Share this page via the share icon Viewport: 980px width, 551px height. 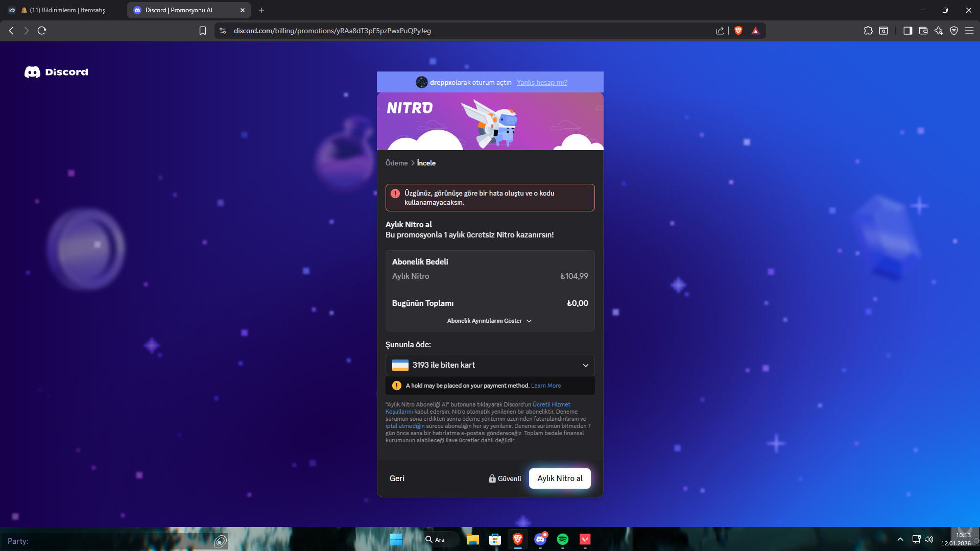click(x=720, y=31)
